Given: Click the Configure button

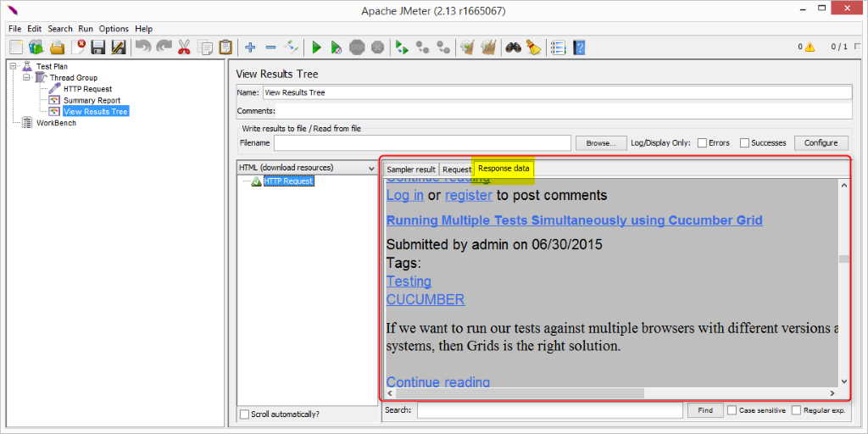Looking at the screenshot, I should 821,142.
